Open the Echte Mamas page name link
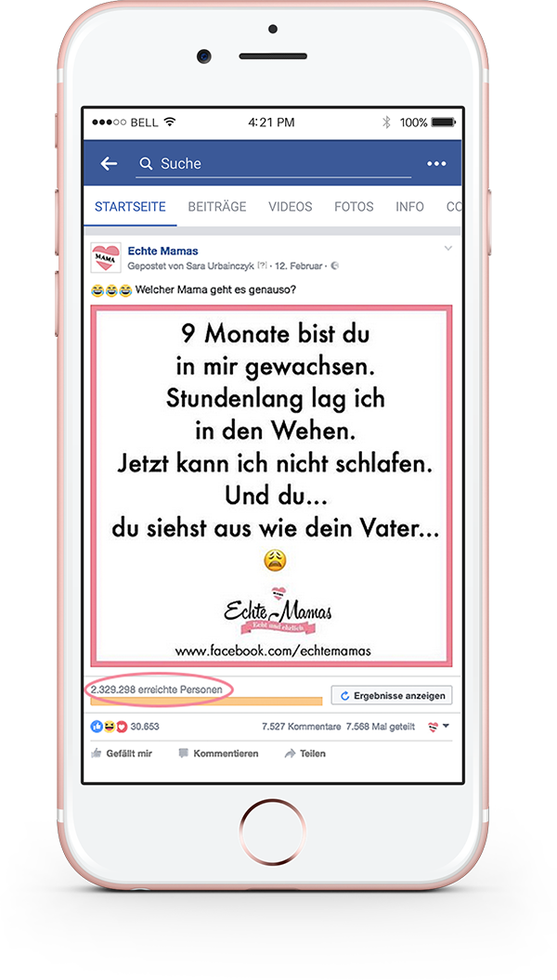Viewport: 557px width, 980px height. (162, 251)
